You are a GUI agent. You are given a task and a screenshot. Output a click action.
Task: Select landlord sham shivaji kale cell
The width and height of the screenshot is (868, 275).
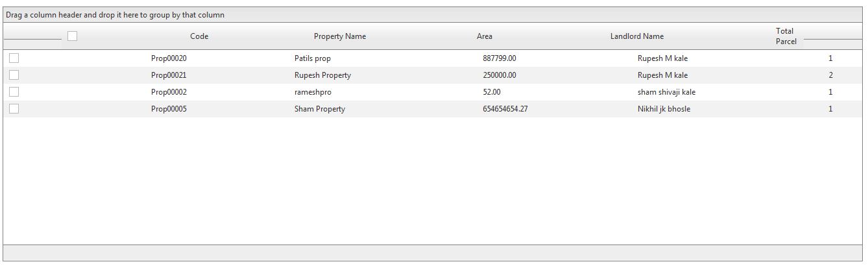(x=666, y=92)
